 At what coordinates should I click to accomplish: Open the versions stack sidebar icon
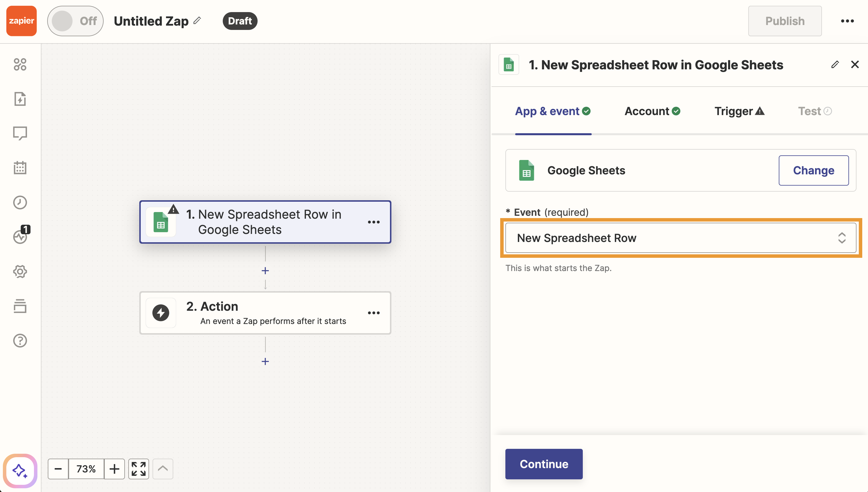(20, 306)
